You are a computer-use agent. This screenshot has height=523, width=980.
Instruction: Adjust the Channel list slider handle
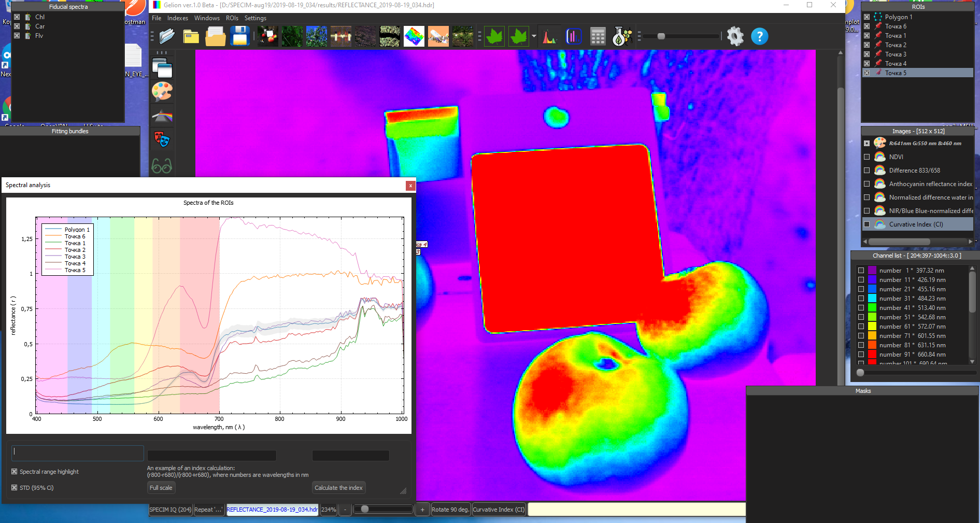[860, 372]
